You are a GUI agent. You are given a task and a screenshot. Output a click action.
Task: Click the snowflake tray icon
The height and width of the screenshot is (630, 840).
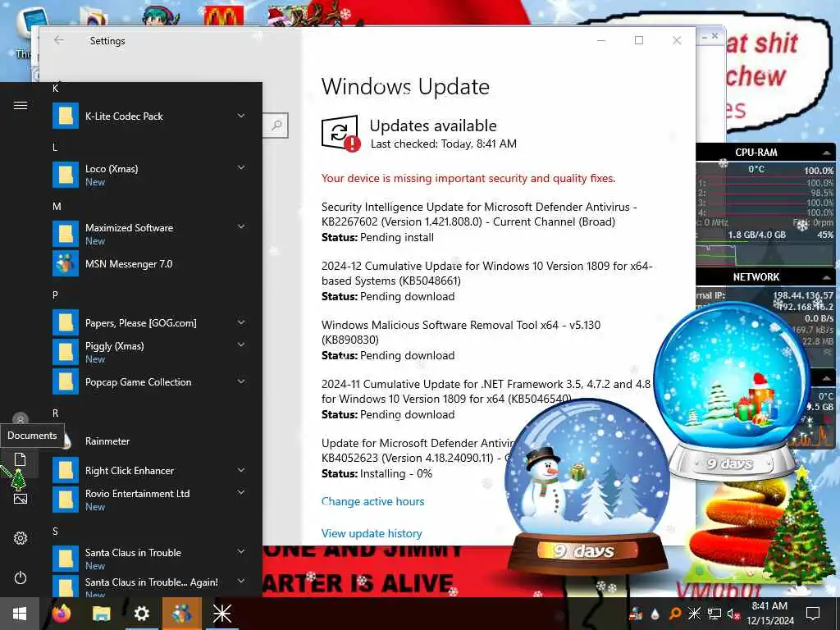[694, 614]
